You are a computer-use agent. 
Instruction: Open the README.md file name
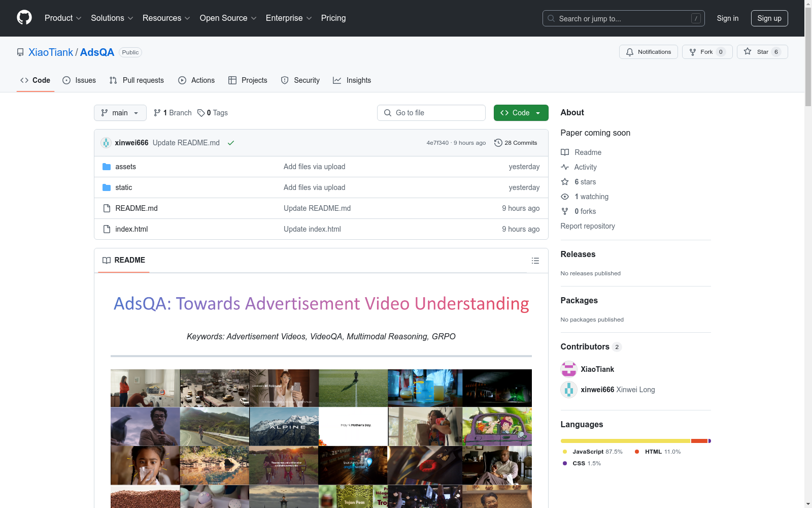137,208
